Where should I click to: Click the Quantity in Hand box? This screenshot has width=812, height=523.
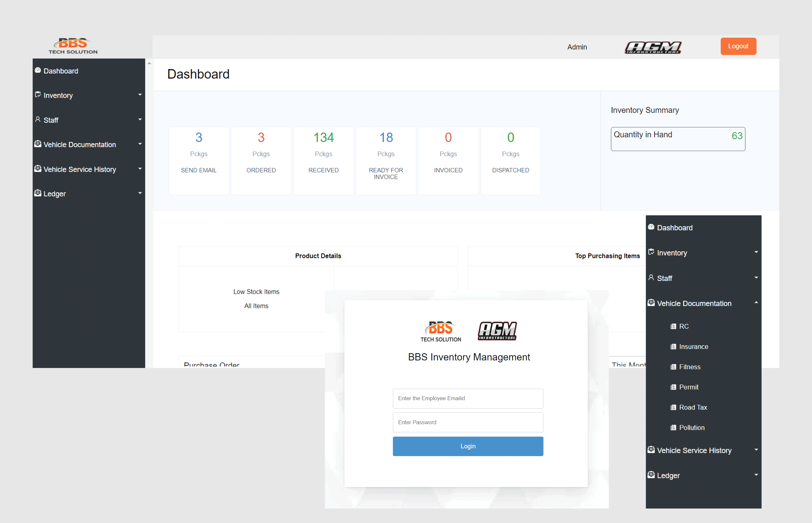point(678,139)
